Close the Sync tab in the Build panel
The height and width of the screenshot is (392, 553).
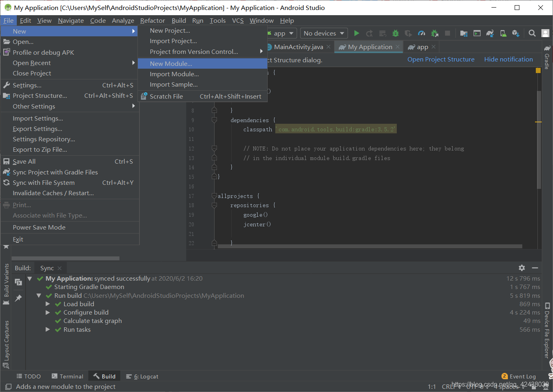[x=60, y=268]
